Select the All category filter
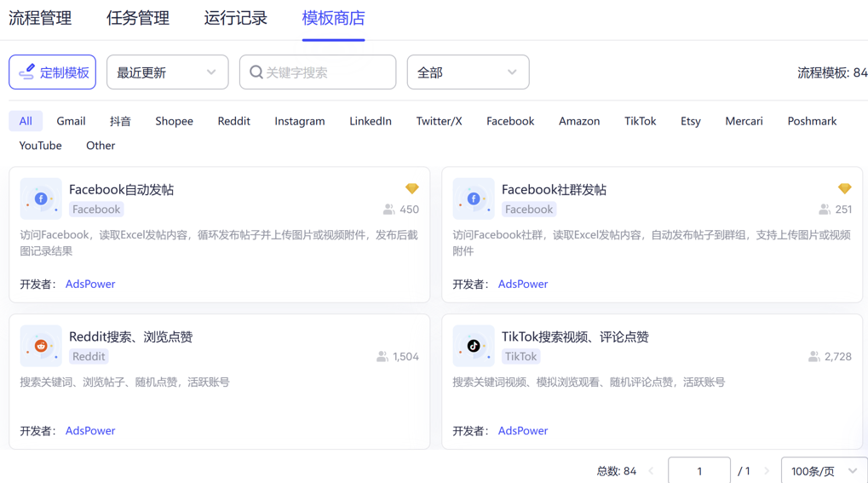 pyautogui.click(x=26, y=121)
